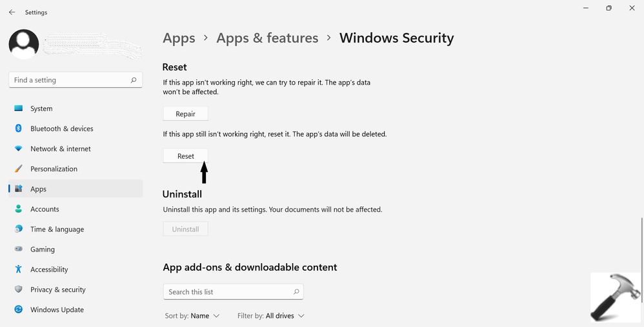Open Personalization settings
The height and width of the screenshot is (327, 644).
(75, 168)
